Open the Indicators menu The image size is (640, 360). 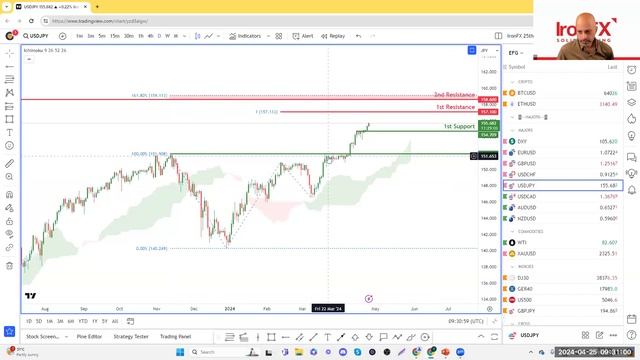pyautogui.click(x=245, y=36)
